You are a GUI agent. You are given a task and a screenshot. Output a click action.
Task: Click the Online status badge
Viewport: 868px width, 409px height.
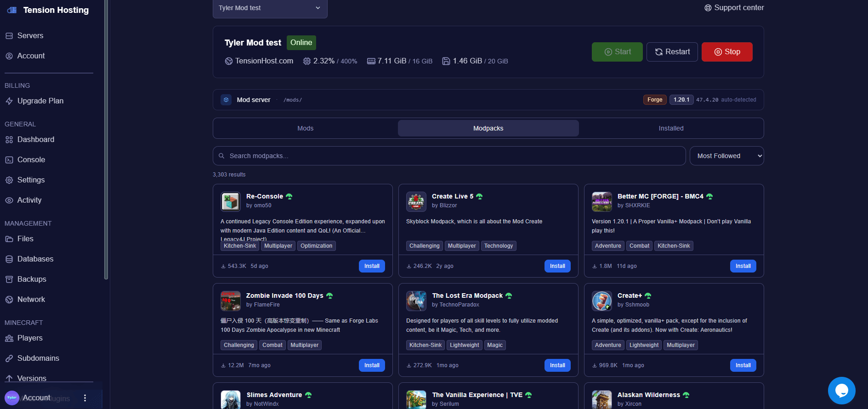[x=301, y=43]
